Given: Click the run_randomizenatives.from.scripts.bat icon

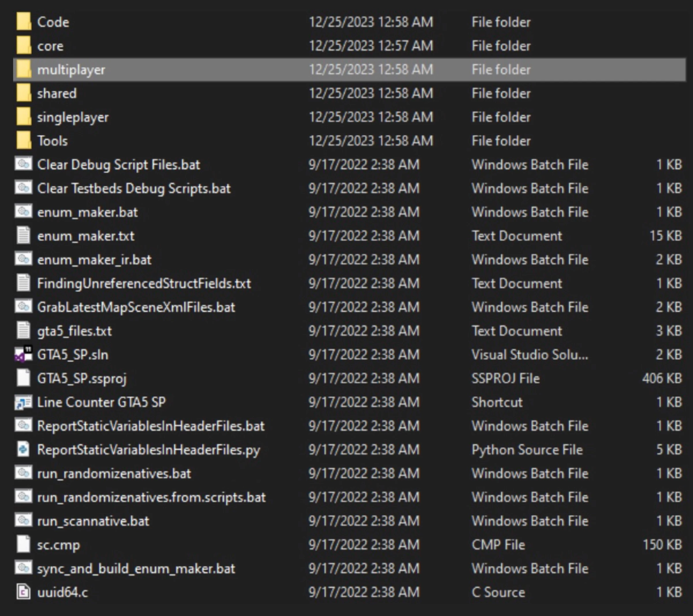Looking at the screenshot, I should point(23,497).
